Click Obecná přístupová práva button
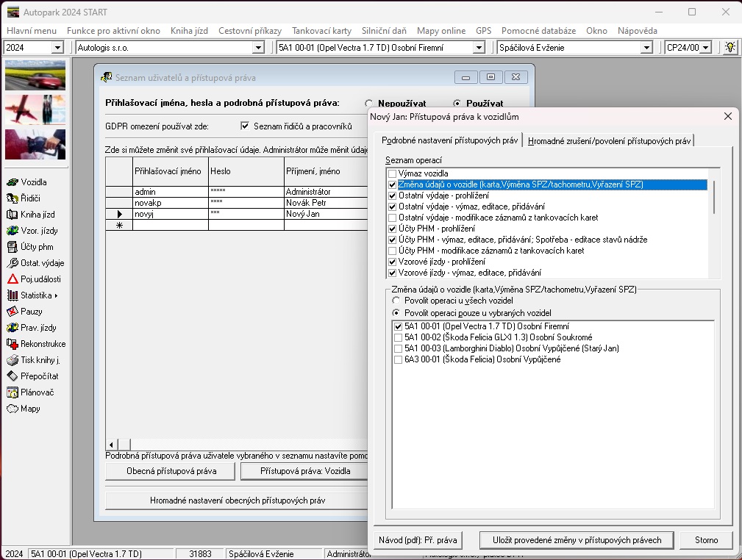The image size is (742, 560). [x=171, y=471]
